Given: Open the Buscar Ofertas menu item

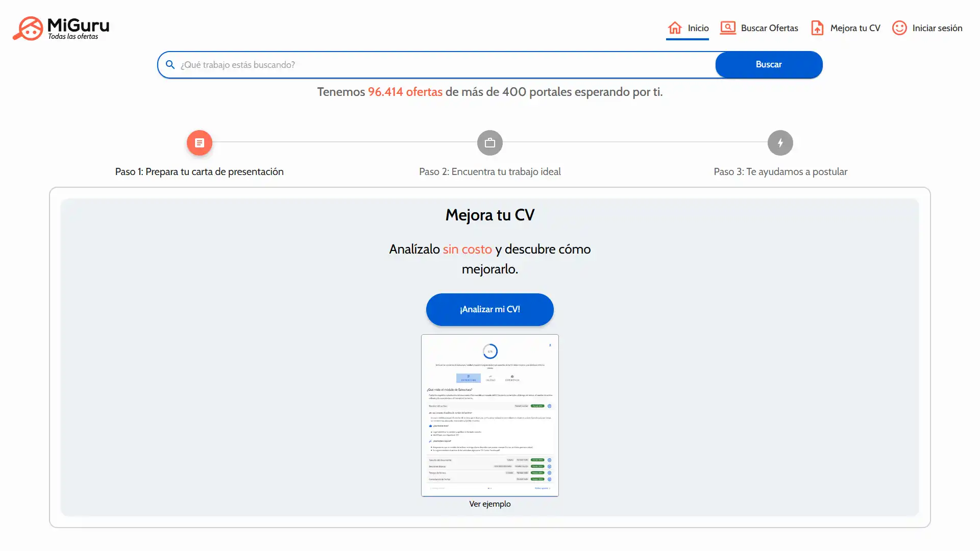Looking at the screenshot, I should [x=759, y=28].
